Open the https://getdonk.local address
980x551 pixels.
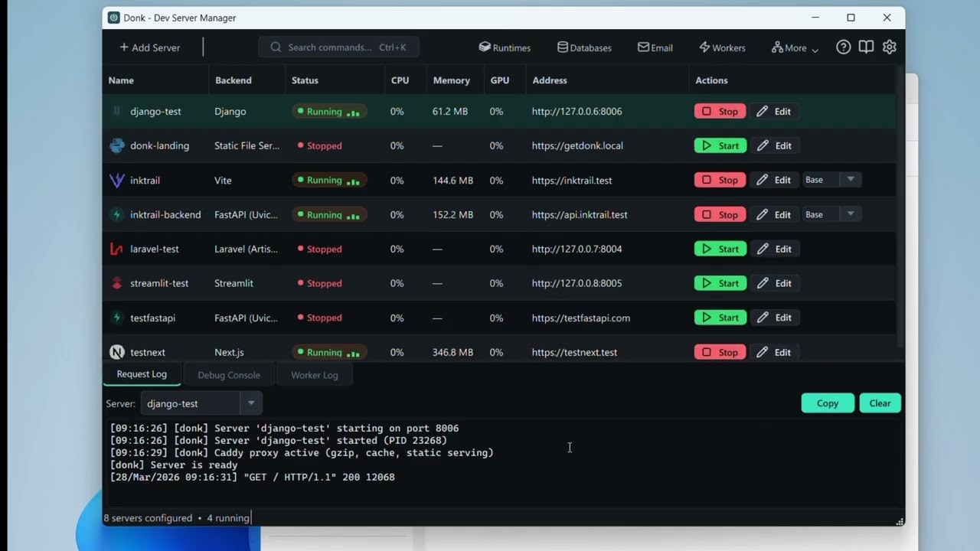point(577,146)
